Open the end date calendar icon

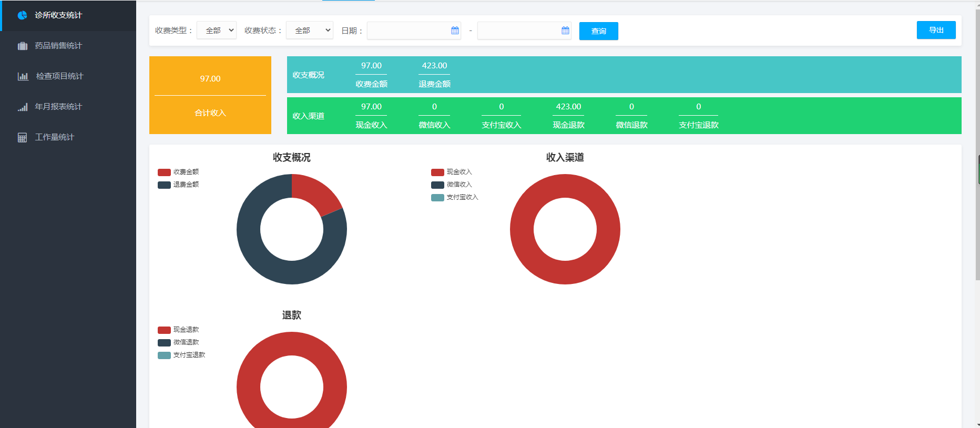tap(565, 30)
